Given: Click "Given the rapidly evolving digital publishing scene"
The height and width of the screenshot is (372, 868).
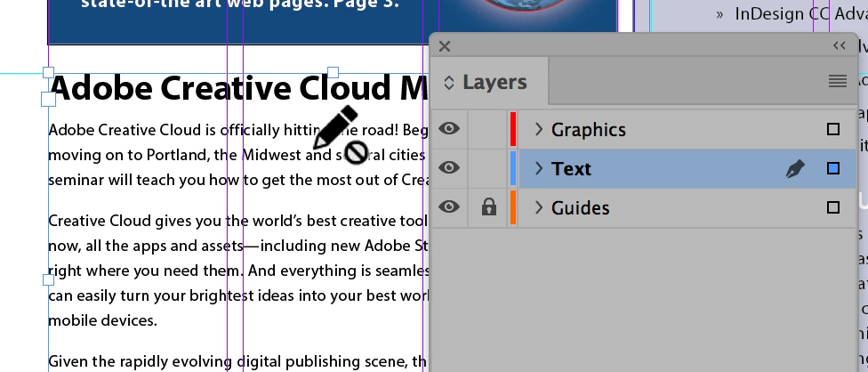Looking at the screenshot, I should pos(228,362).
